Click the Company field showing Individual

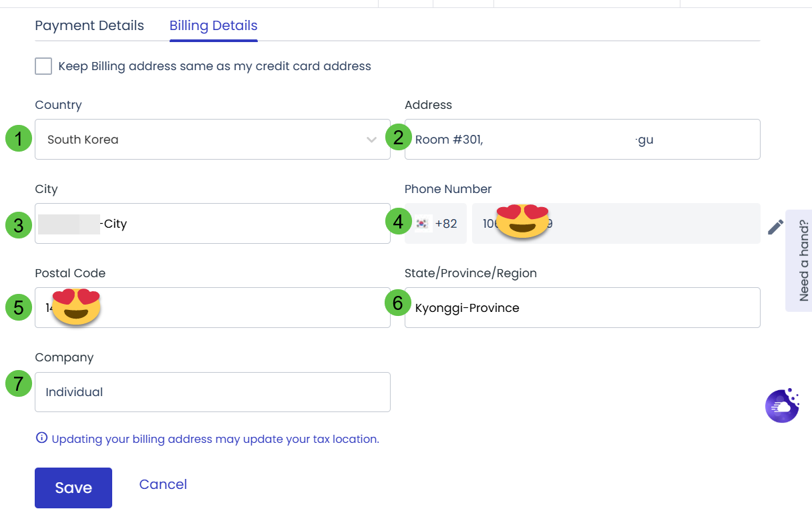pyautogui.click(x=212, y=392)
